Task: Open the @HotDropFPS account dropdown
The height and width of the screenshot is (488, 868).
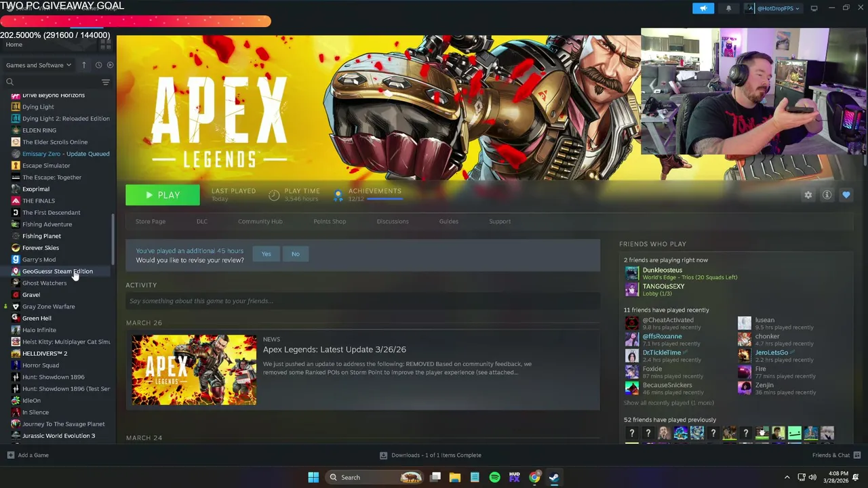Action: tap(772, 8)
